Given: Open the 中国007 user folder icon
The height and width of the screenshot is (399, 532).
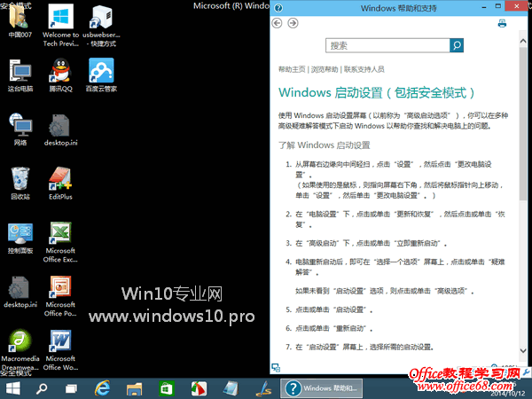Looking at the screenshot, I should click(20, 21).
